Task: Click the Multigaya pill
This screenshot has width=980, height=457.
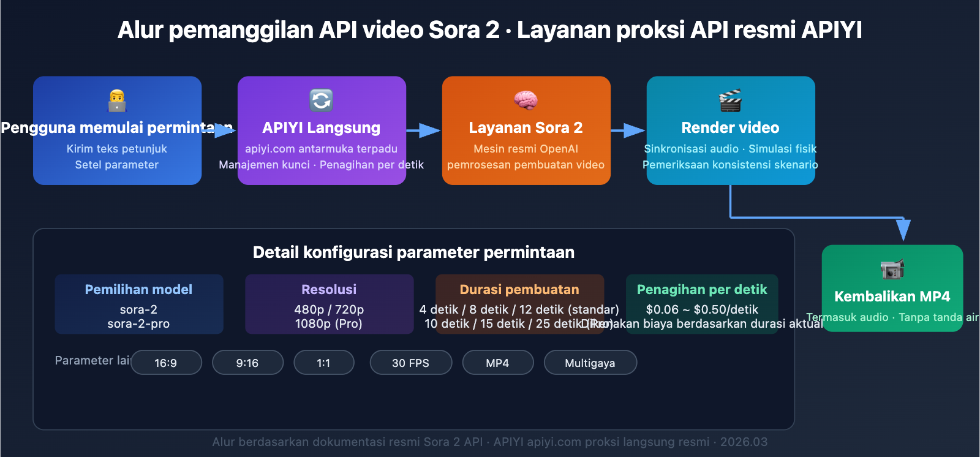Action: tap(590, 363)
